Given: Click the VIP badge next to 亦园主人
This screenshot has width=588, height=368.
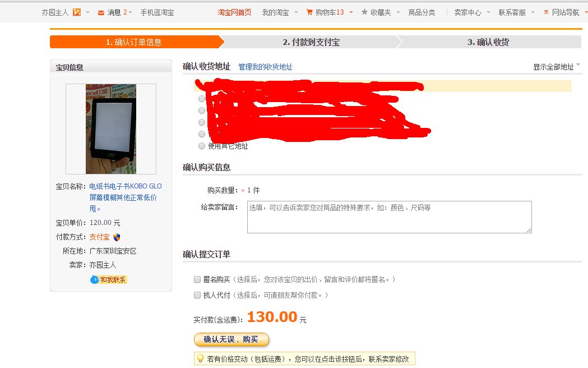Looking at the screenshot, I should click(77, 11).
